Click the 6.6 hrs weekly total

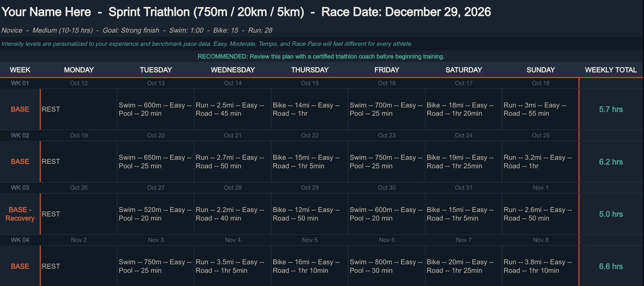(x=611, y=266)
